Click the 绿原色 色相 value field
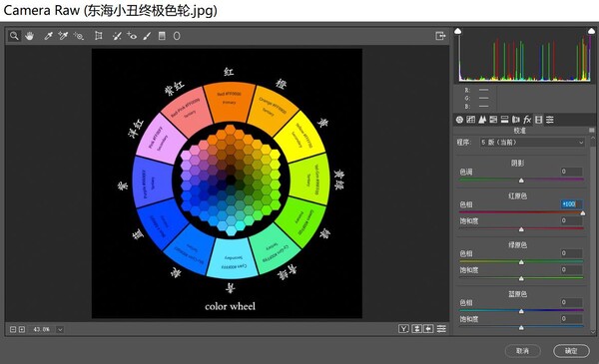The width and height of the screenshot is (599, 364). tap(571, 253)
